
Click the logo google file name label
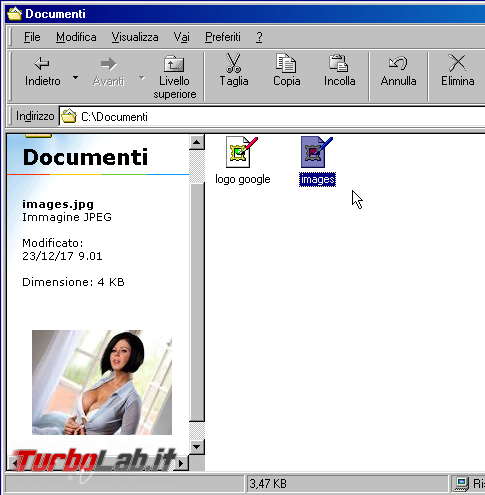(x=243, y=179)
